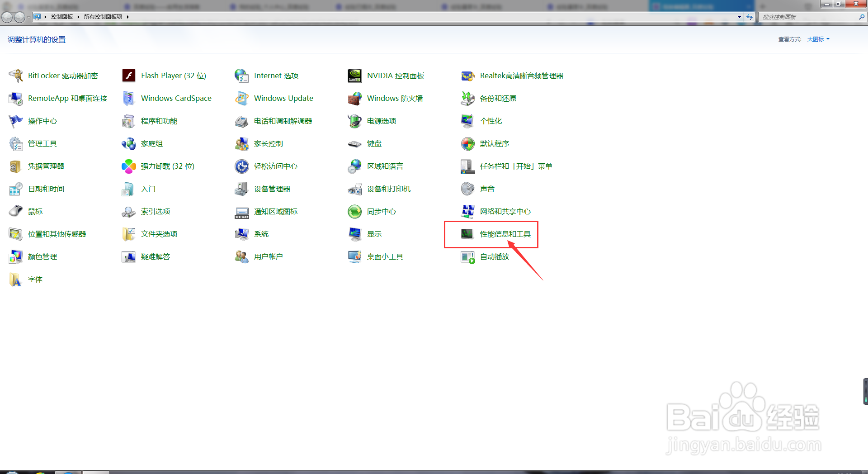
Task: Open the 显示 link
Action: tap(374, 234)
